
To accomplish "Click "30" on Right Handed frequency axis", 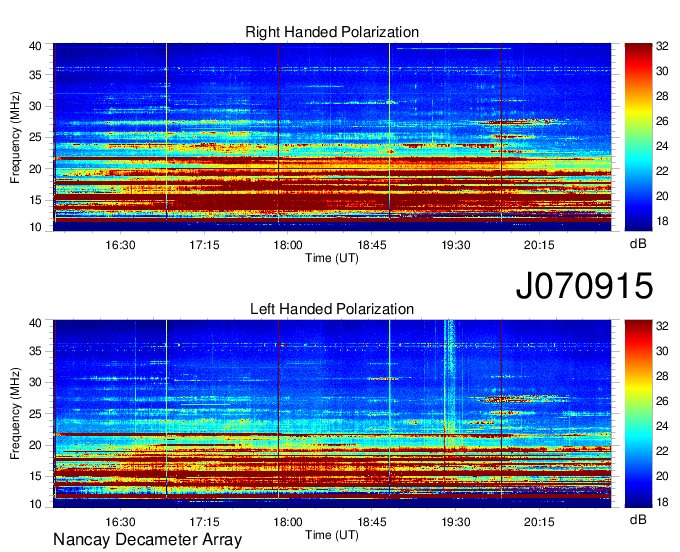I will coord(36,106).
